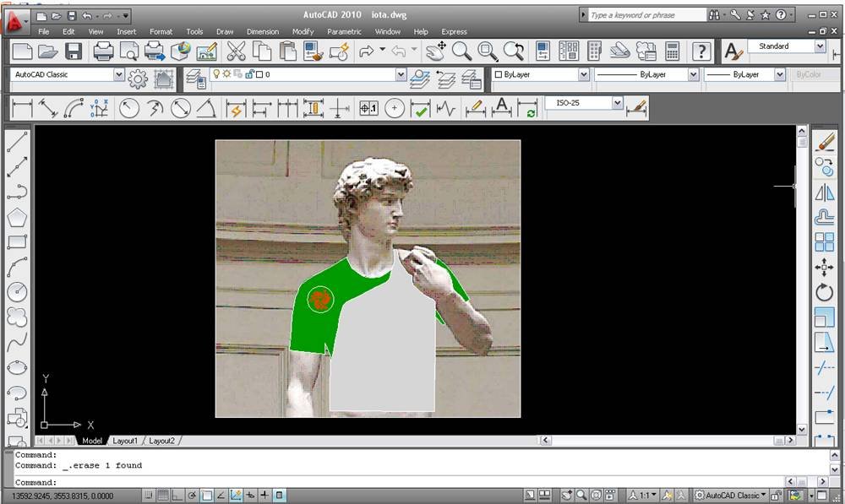Open a file with the Open folder icon
The width and height of the screenshot is (845, 504).
48,51
